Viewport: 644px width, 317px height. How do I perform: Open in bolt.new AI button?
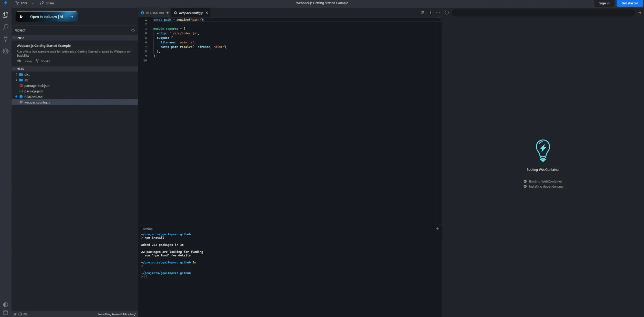47,16
